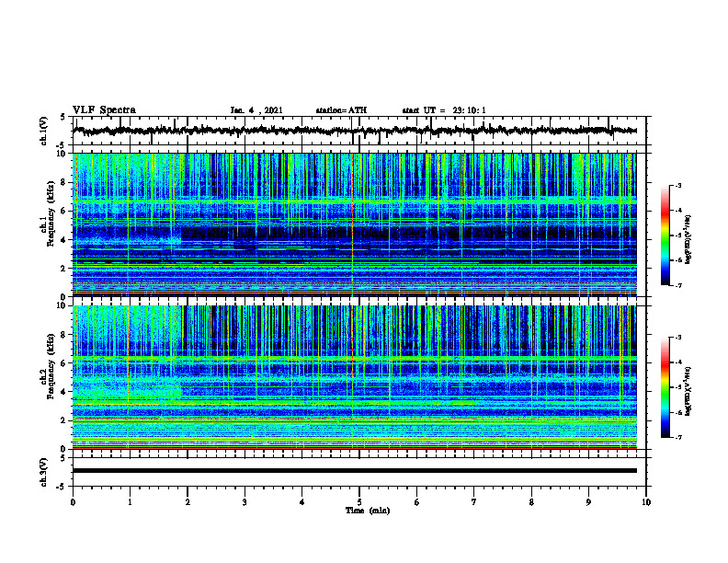Click the VLF Spectra title text
Screen dimensions: 728x563
104,110
